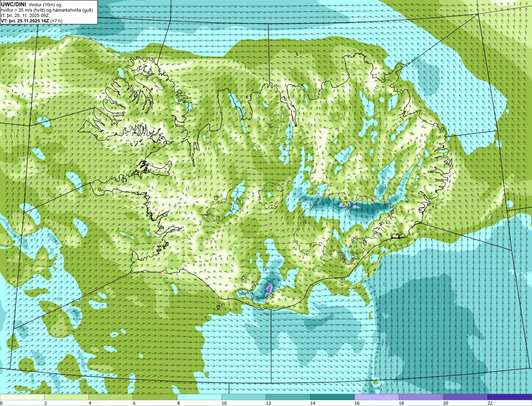Click the 6–8 m/s olive green legend swatch
This screenshot has height=406, width=532.
tap(155, 397)
